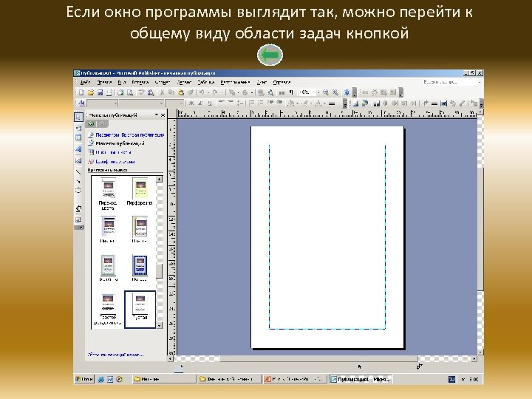
Task: Select the Line drawing tool
Action: (79, 171)
